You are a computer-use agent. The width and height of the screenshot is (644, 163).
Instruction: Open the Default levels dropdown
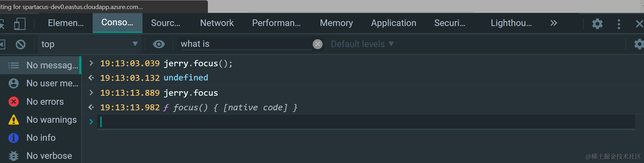362,44
